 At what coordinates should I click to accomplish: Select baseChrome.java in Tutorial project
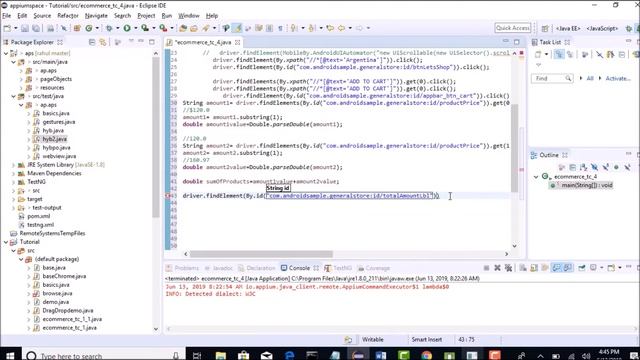tap(64, 276)
